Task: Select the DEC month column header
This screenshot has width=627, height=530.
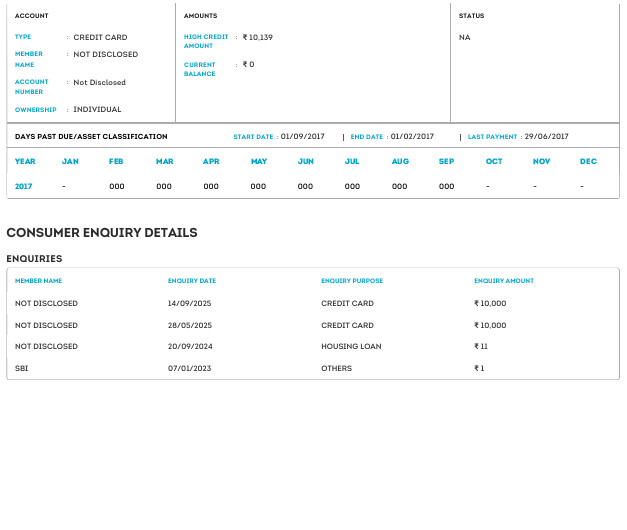Action: coord(588,162)
